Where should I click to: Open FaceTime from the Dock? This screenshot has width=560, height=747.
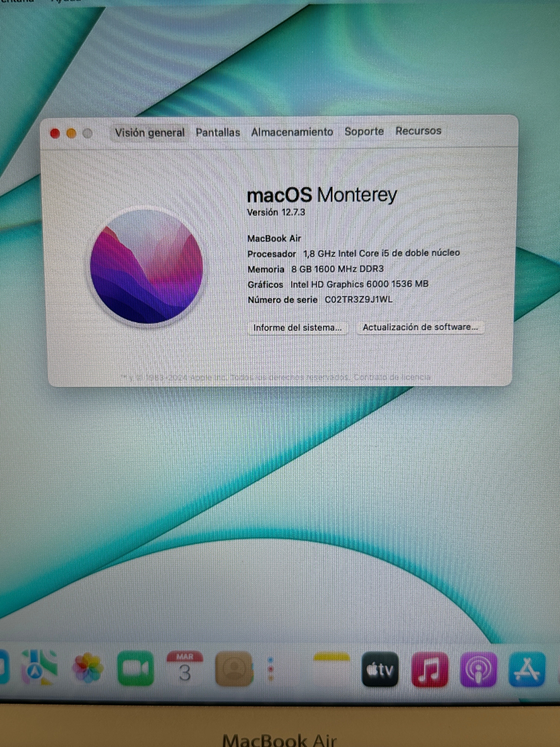135,668
